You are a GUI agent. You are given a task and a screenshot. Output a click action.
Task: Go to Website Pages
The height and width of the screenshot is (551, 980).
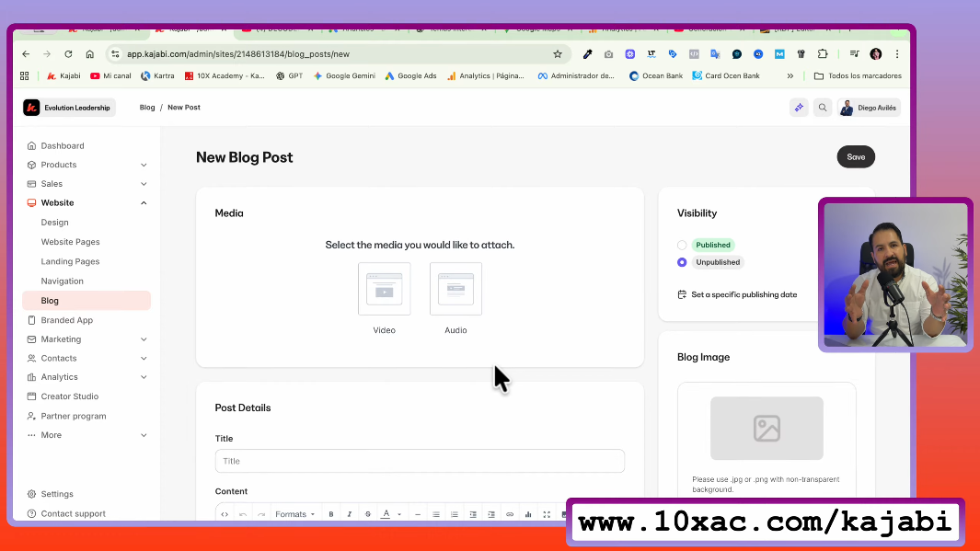tap(70, 242)
